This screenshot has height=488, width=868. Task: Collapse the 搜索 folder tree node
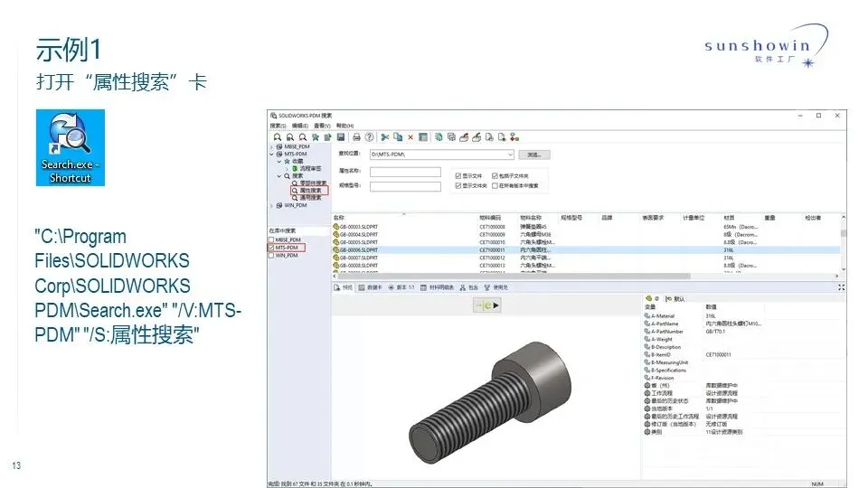[279, 176]
